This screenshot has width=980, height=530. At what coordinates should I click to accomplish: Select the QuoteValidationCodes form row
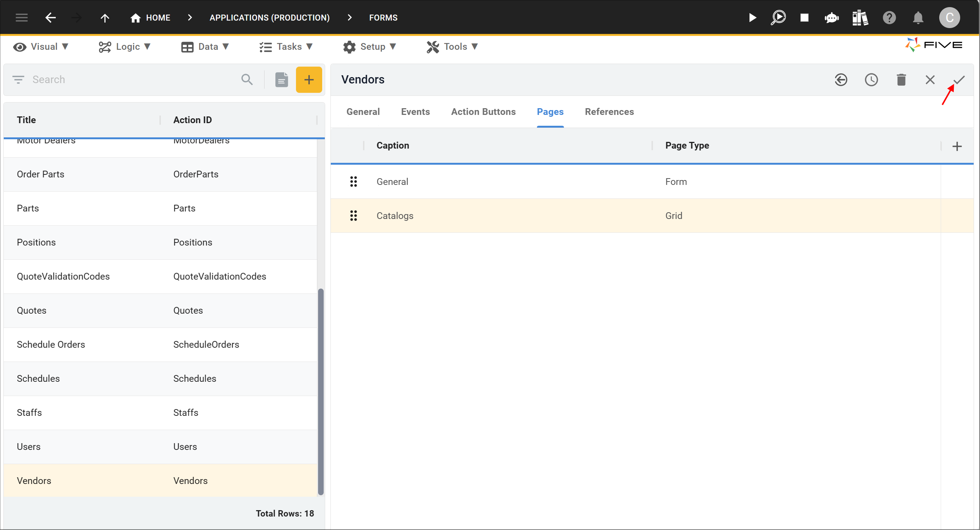coord(160,276)
